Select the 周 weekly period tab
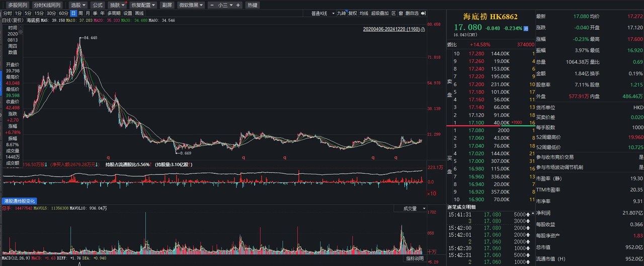Viewport: 644px width, 266px height. click(80, 13)
